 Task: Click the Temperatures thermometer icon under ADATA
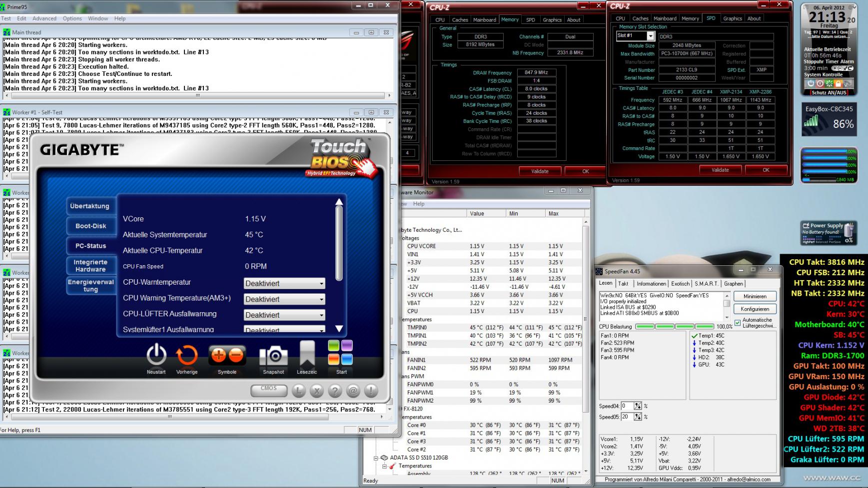tap(393, 466)
